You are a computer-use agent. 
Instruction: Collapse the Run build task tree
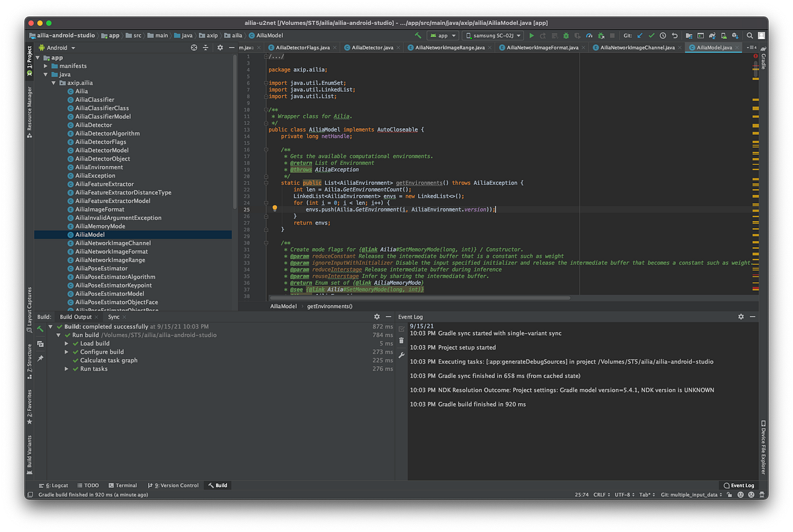[58, 335]
